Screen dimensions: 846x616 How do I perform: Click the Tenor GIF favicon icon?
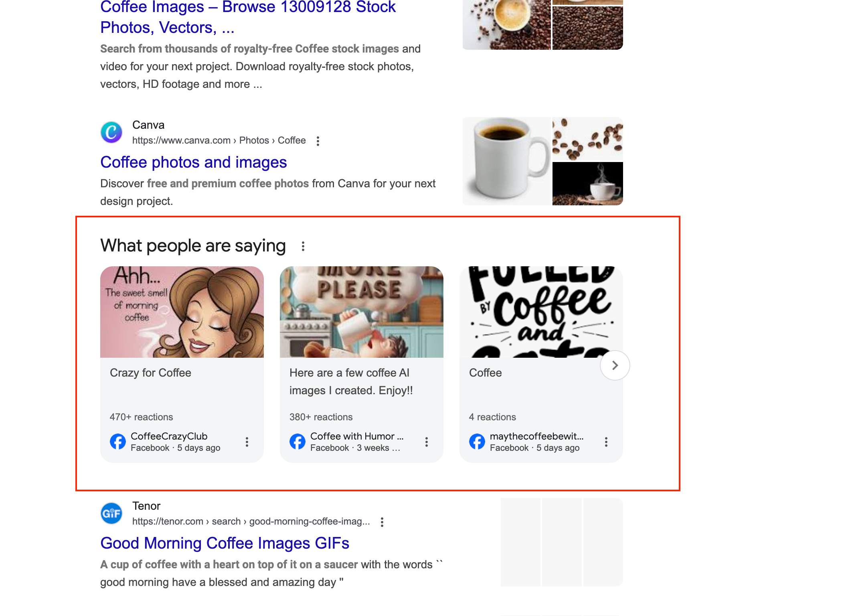point(111,513)
